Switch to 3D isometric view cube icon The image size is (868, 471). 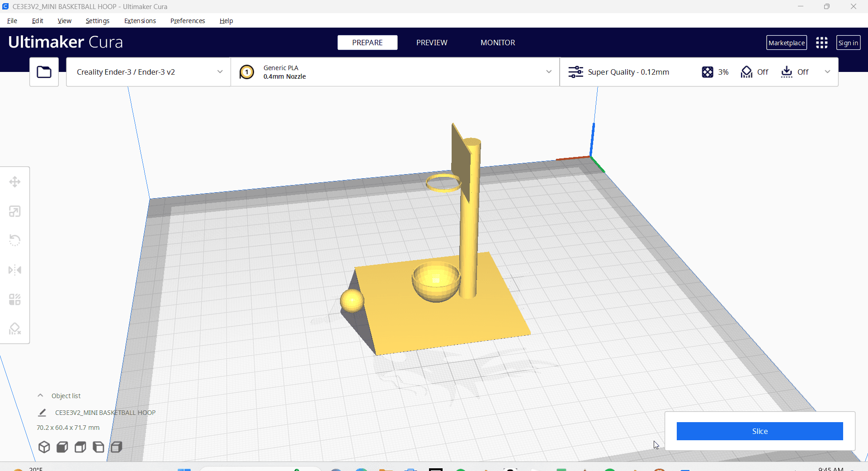tap(44, 447)
